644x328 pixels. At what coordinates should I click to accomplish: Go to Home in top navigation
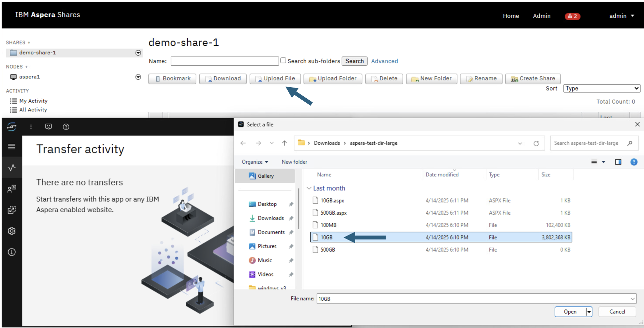pyautogui.click(x=511, y=16)
